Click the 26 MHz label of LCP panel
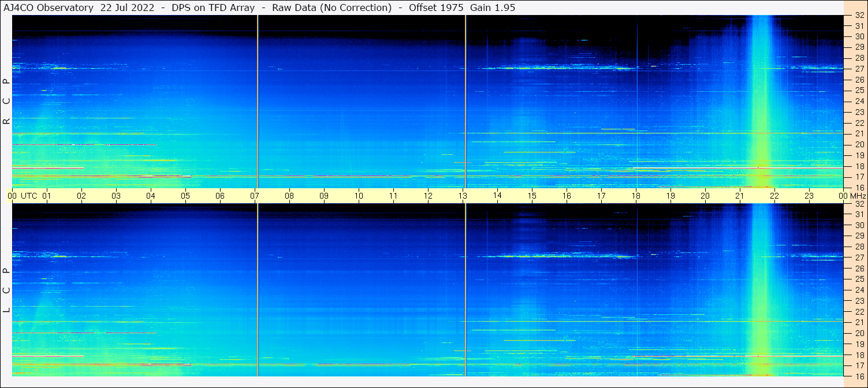The height and width of the screenshot is (388, 868). (x=859, y=268)
